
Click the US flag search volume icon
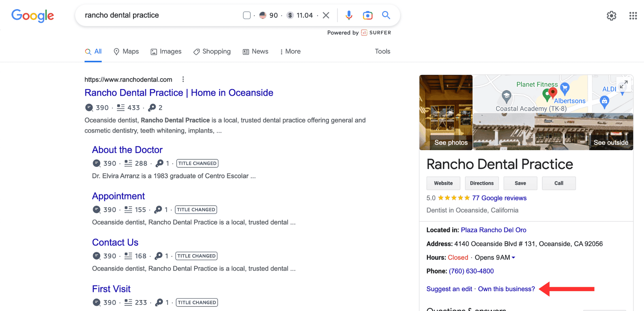point(263,15)
